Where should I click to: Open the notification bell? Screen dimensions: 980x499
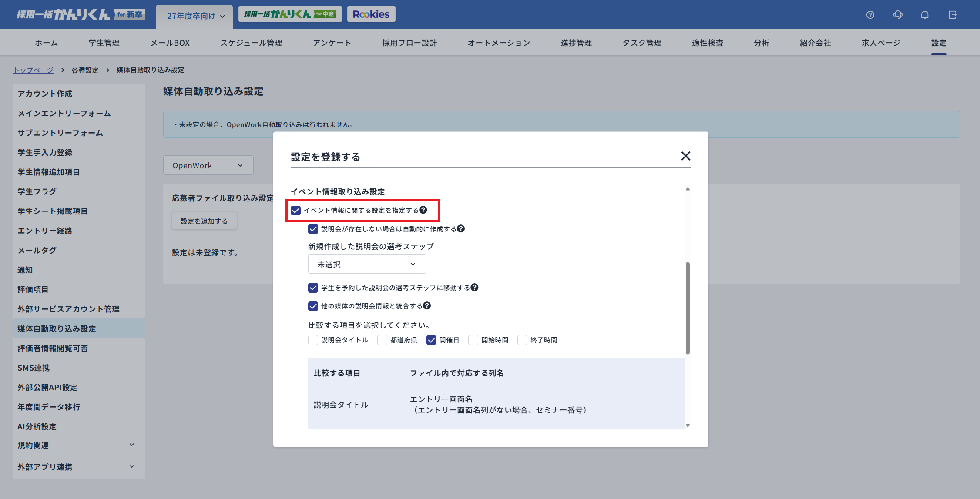point(924,14)
